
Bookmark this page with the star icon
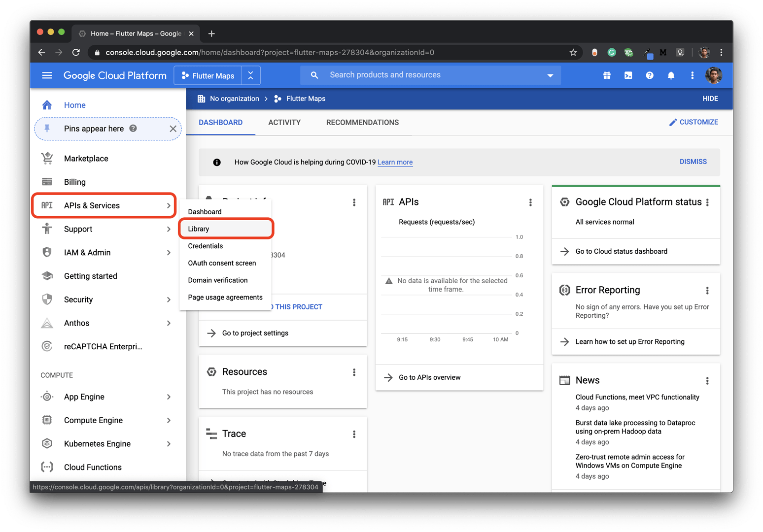[573, 52]
